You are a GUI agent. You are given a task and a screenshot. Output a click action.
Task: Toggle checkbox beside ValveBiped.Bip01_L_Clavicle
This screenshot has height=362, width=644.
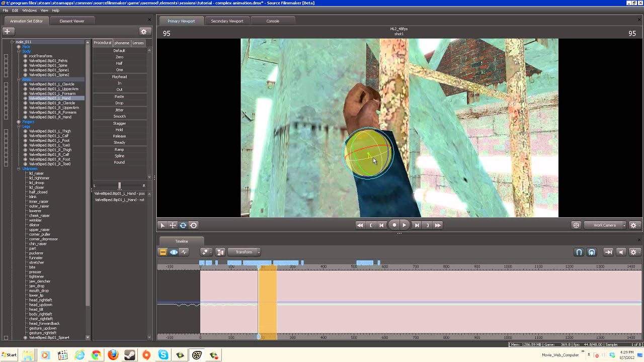pyautogui.click(x=6, y=84)
